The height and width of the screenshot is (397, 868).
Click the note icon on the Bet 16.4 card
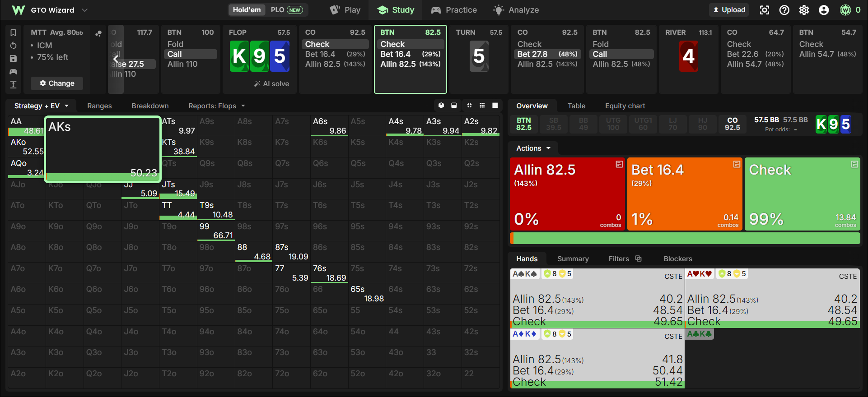click(737, 164)
